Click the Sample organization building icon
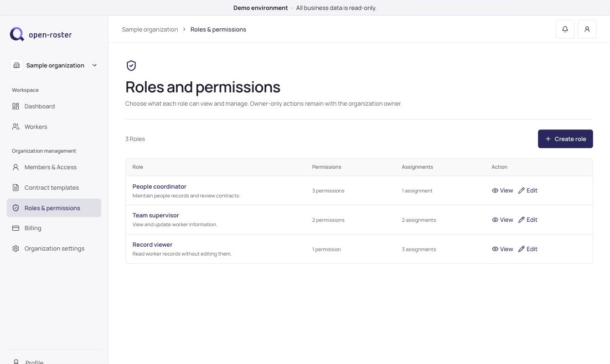The image size is (610, 364). pos(17,65)
